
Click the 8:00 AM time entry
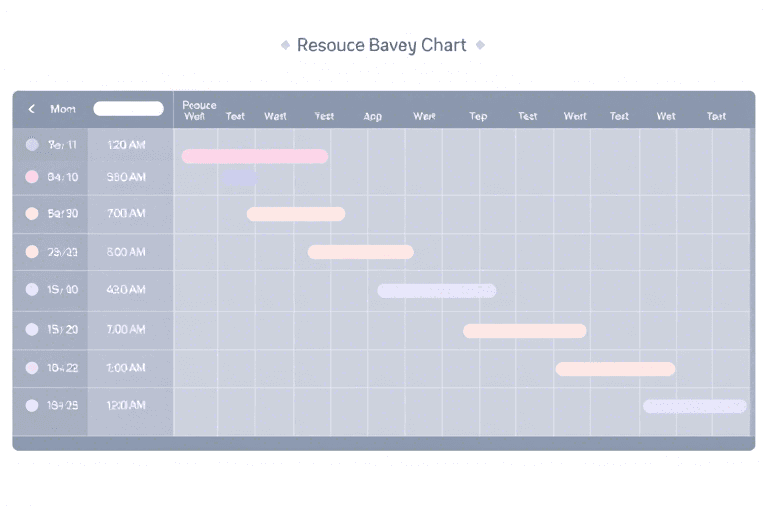click(126, 252)
